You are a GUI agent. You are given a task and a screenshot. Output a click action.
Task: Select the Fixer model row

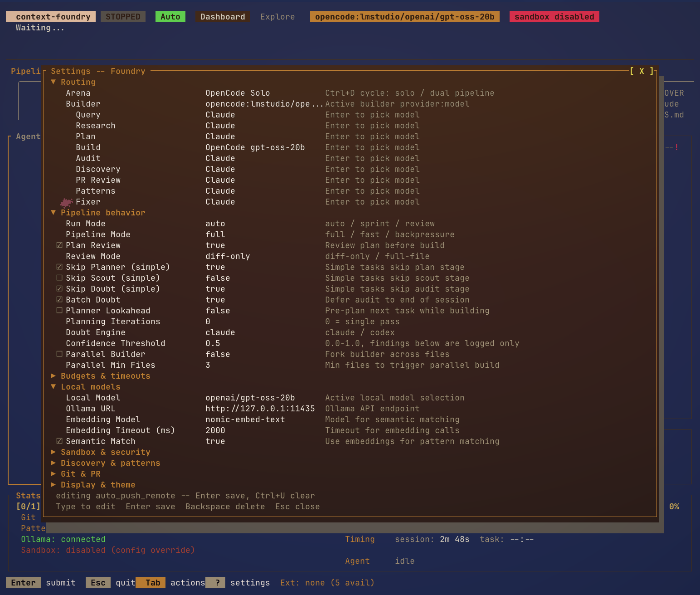[349, 202]
